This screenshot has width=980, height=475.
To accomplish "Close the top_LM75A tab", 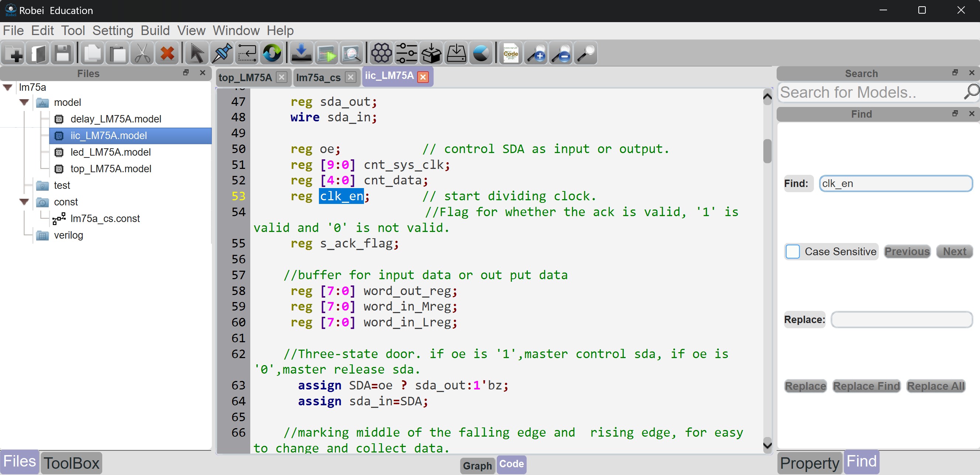I will 282,77.
